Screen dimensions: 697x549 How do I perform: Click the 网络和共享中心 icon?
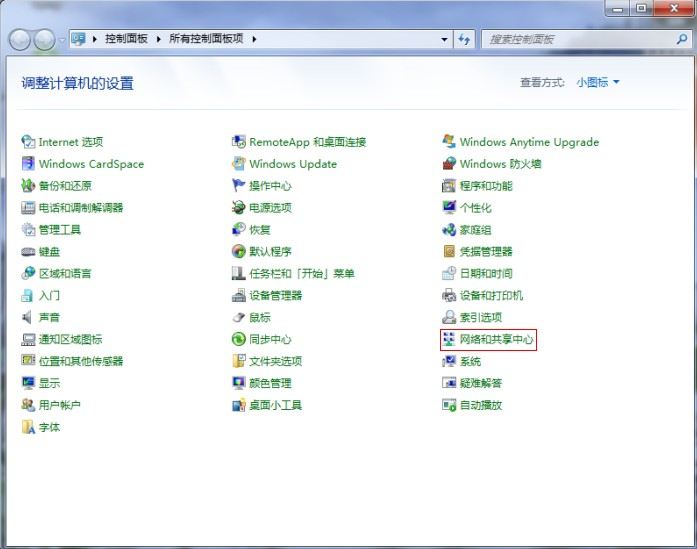pyautogui.click(x=449, y=339)
